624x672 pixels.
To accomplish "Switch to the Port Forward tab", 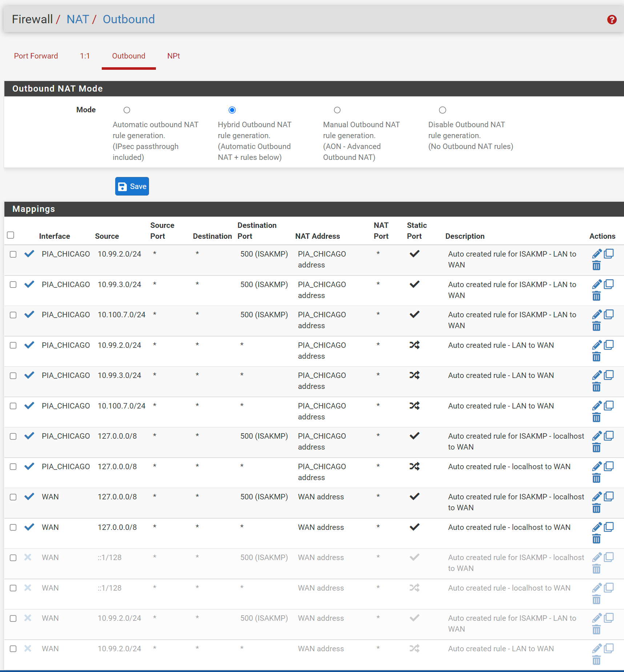I will [36, 56].
